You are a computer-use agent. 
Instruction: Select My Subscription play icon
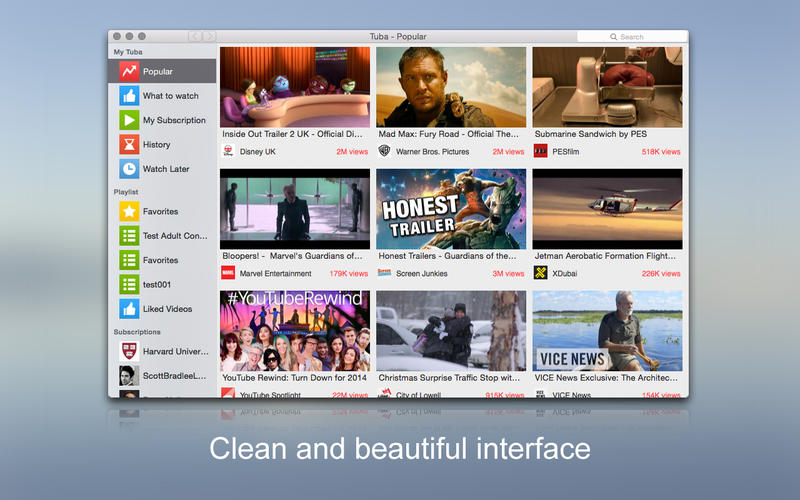(129, 120)
